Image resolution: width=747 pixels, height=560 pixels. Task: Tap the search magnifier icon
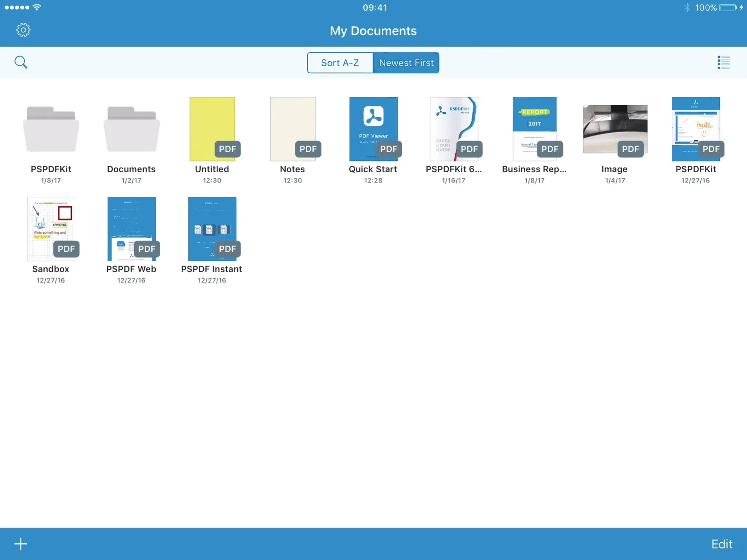tap(21, 62)
